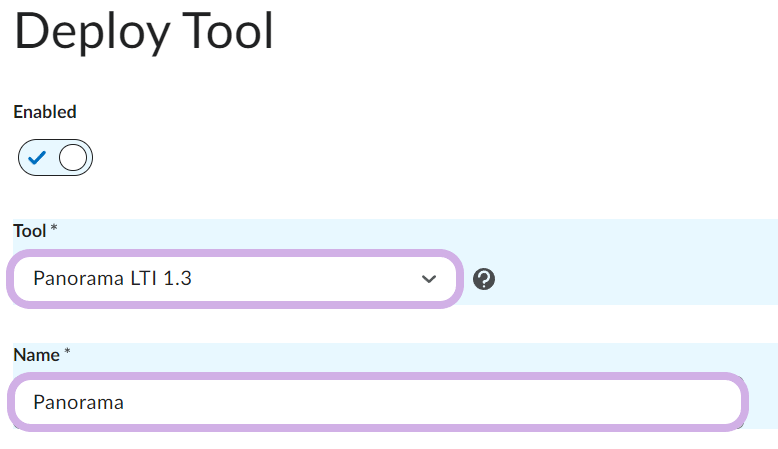The height and width of the screenshot is (449, 778).
Task: Disable the deployment using the Enabled toggle
Action: click(x=55, y=158)
